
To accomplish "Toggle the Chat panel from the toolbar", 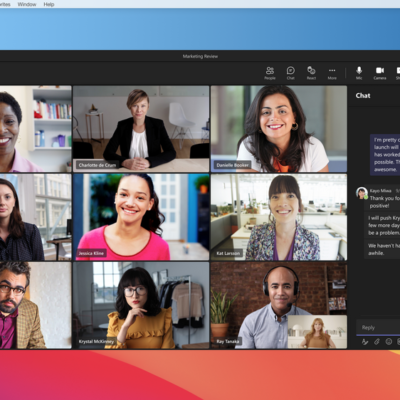I will tap(291, 73).
